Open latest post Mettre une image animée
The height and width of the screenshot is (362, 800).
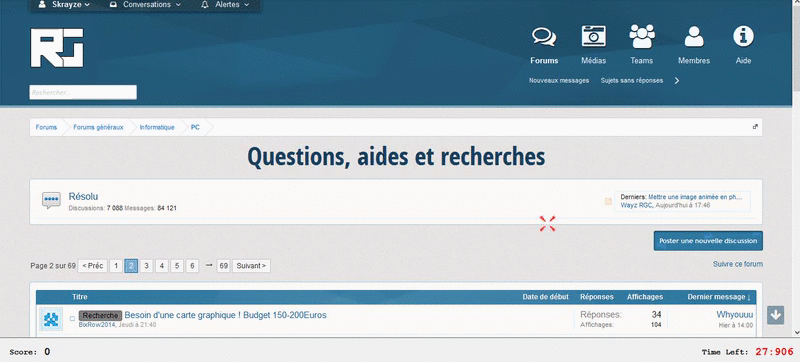tap(694, 196)
